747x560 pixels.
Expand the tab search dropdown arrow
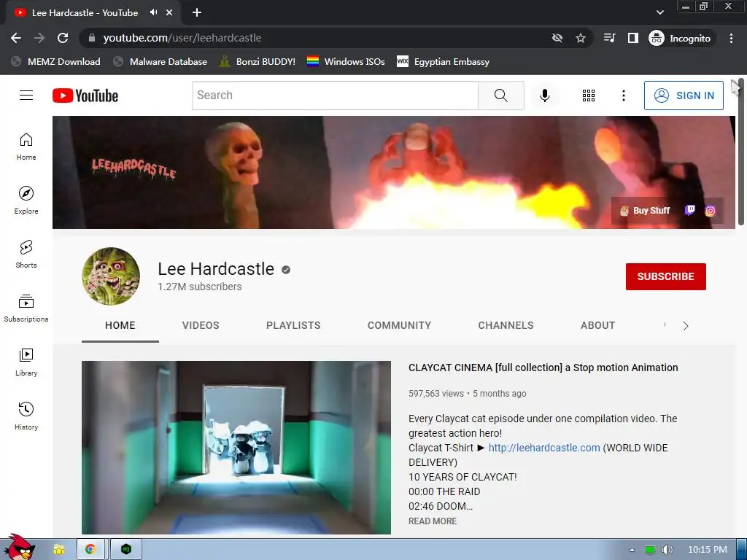point(659,12)
